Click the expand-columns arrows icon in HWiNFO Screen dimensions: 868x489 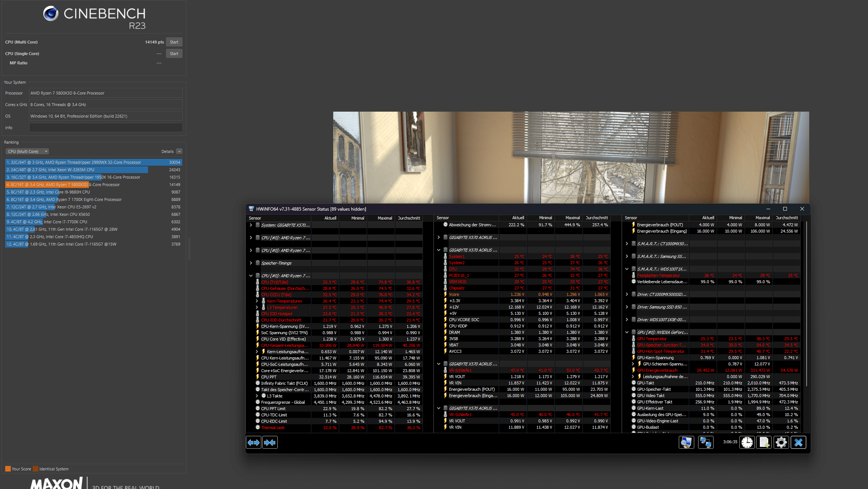[x=254, y=442]
